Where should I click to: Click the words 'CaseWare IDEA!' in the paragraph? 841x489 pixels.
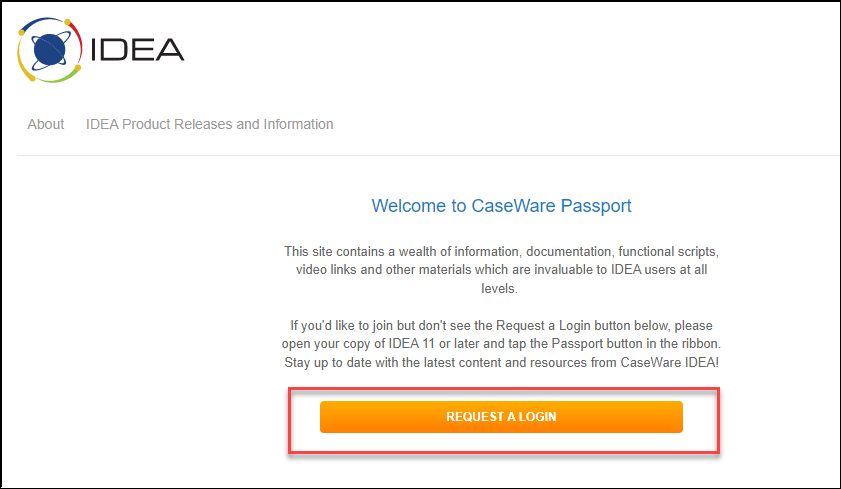[x=669, y=362]
